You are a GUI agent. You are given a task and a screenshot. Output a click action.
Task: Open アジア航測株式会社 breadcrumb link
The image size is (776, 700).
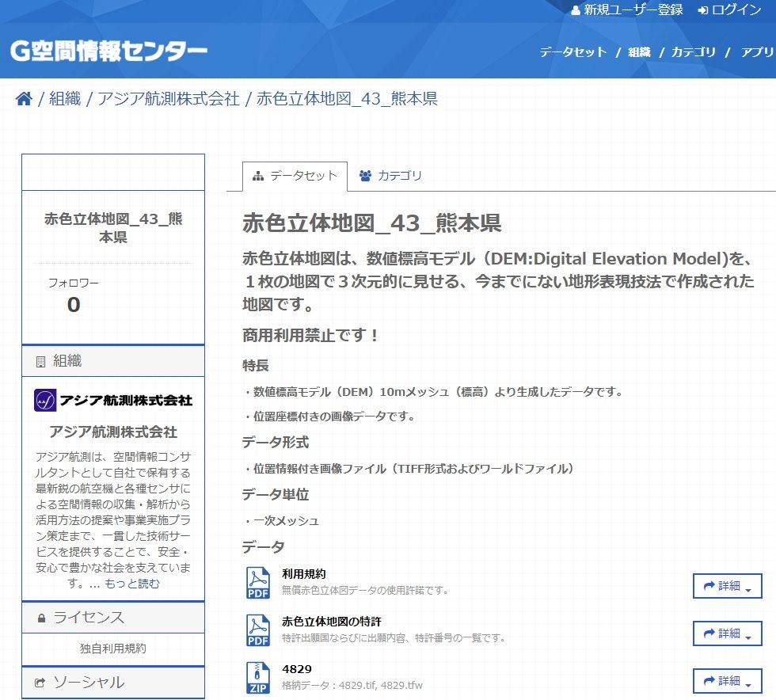[x=168, y=99]
